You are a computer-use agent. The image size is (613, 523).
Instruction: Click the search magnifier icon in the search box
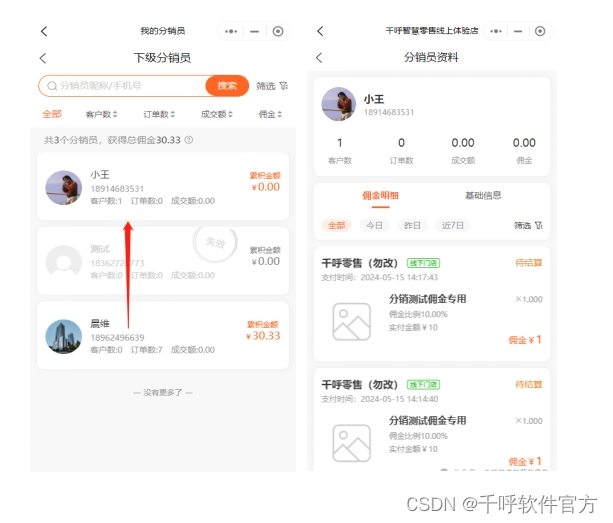(52, 86)
